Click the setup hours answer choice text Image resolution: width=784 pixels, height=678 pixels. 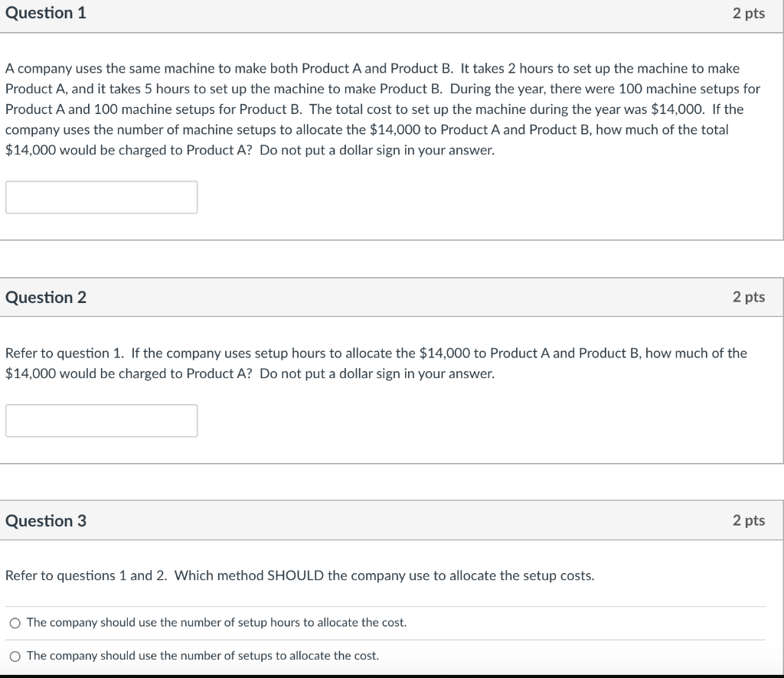pos(216,622)
